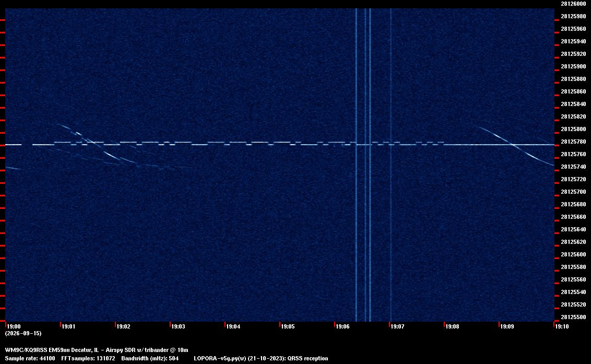Click the 19:10 end time label
This screenshot has height=364, width=591.
click(x=562, y=326)
